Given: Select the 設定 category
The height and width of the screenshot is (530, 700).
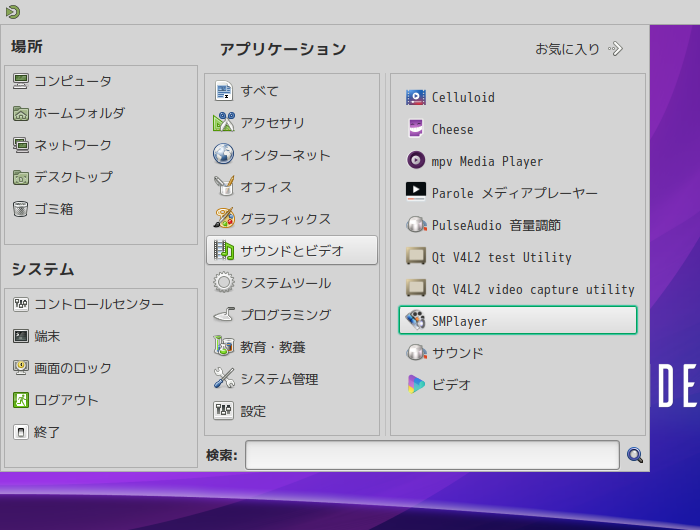Looking at the screenshot, I should (292, 411).
